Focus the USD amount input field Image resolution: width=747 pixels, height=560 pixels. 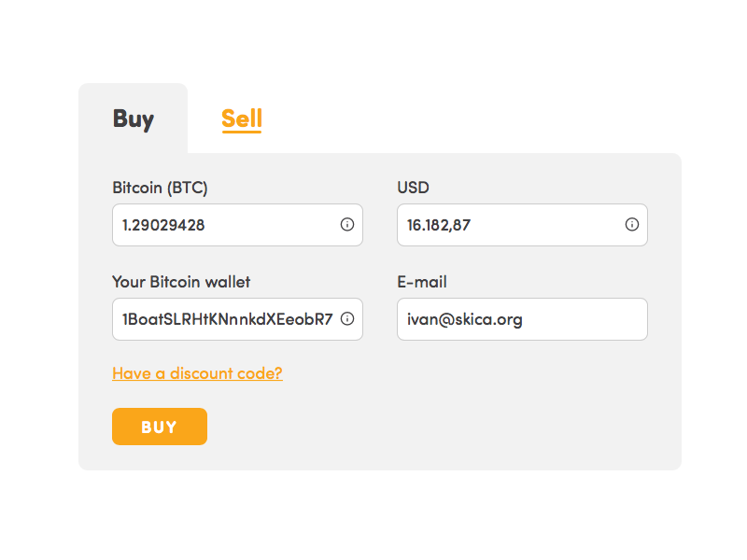pos(522,225)
